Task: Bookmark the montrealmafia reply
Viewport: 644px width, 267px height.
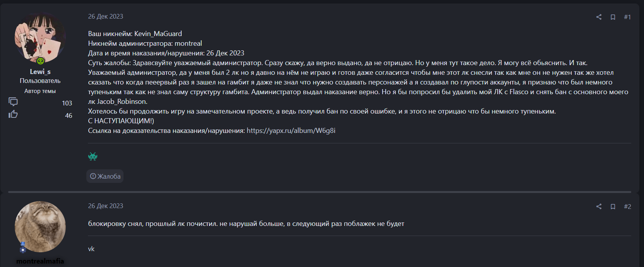Action: (x=613, y=207)
